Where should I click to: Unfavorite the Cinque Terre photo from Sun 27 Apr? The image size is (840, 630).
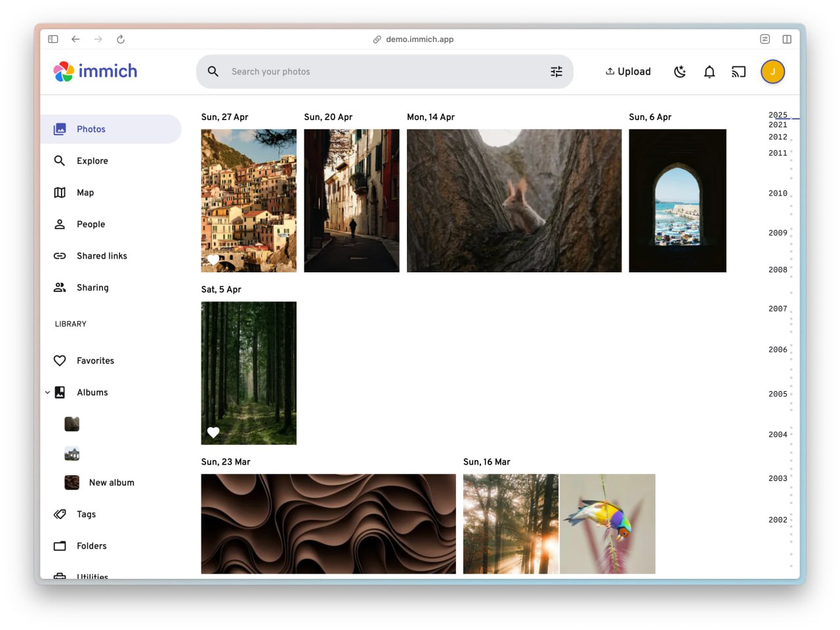click(213, 259)
